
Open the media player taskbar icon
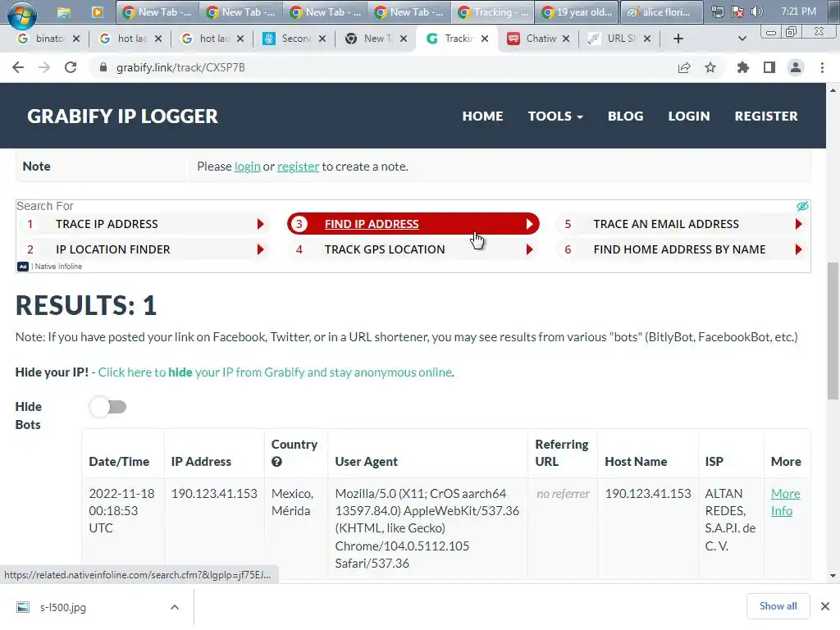(97, 11)
